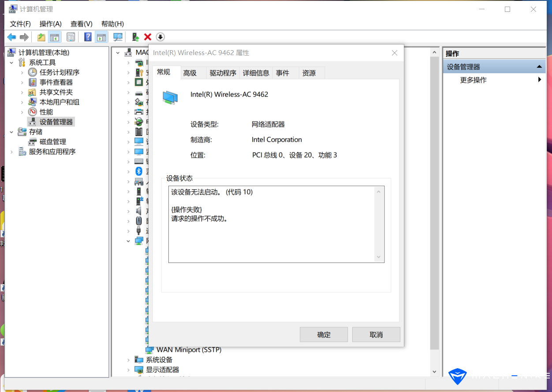The width and height of the screenshot is (552, 392).
Task: Click the 取消 button
Action: tap(376, 335)
